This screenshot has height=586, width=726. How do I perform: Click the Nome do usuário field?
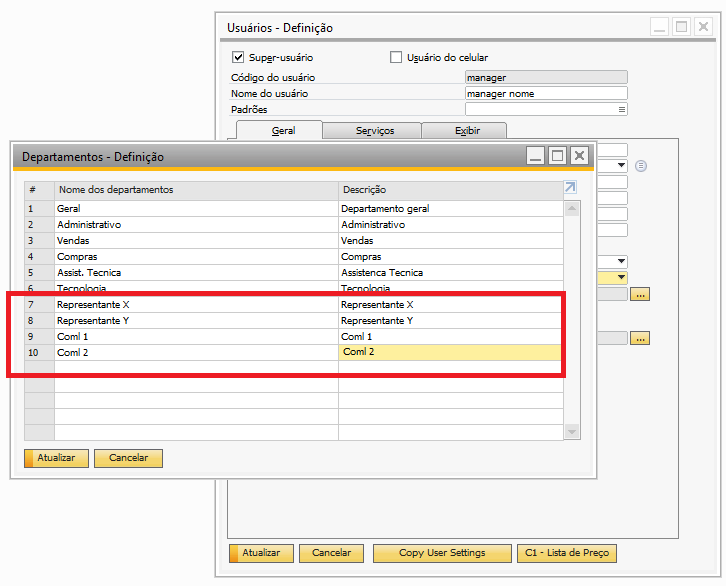point(546,94)
